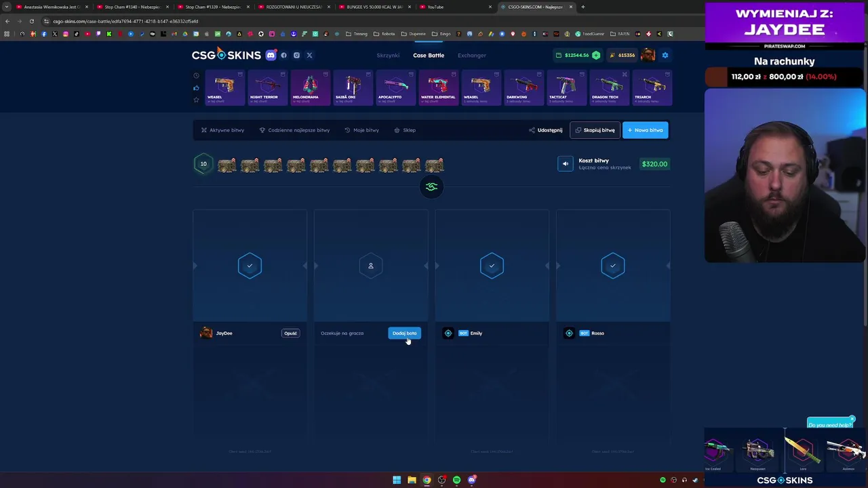
Task: Click JayDee's player avatar
Action: 206,333
